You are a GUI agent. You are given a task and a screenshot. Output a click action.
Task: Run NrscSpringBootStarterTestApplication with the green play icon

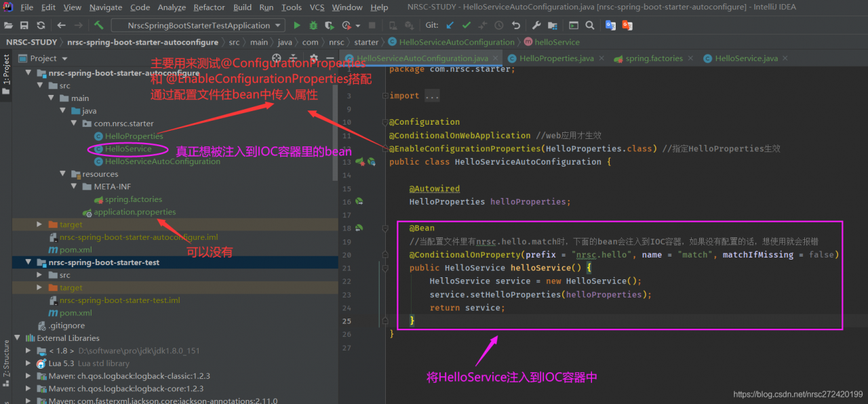tap(296, 25)
